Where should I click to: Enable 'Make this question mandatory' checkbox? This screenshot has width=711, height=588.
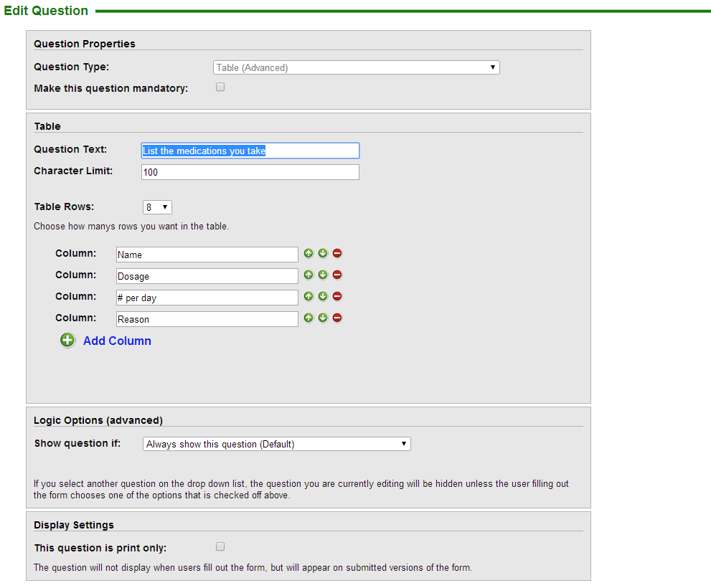click(220, 87)
